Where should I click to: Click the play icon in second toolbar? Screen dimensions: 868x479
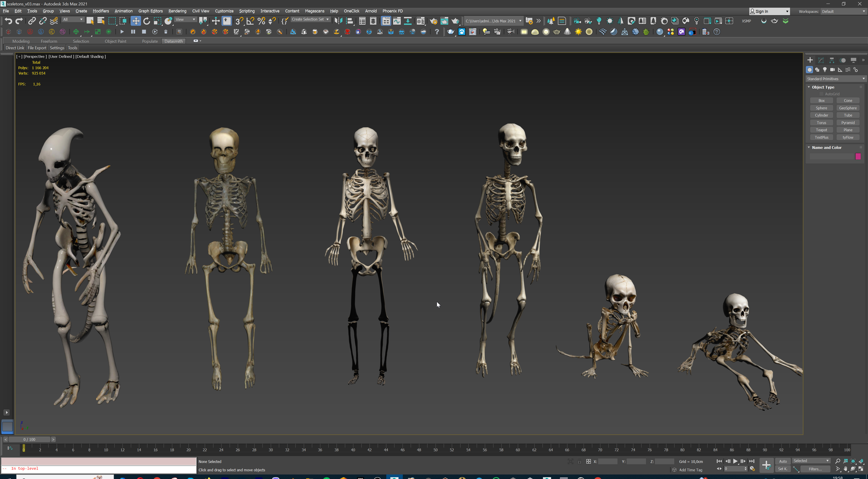point(122,32)
